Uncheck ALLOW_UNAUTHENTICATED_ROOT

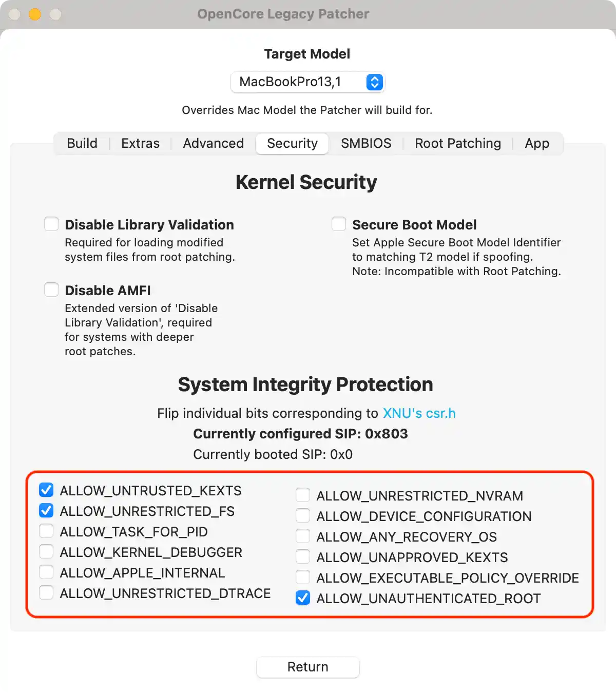click(x=303, y=598)
